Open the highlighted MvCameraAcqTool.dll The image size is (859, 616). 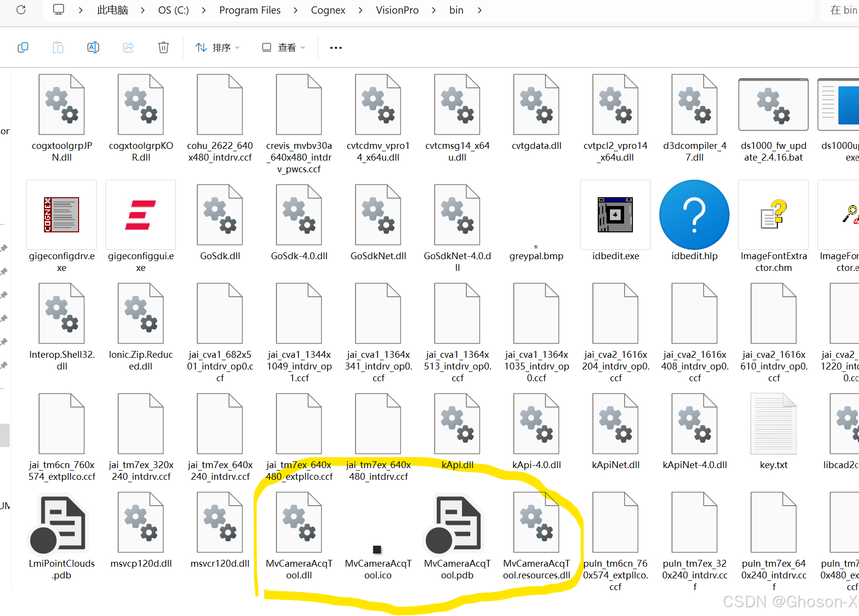click(299, 521)
